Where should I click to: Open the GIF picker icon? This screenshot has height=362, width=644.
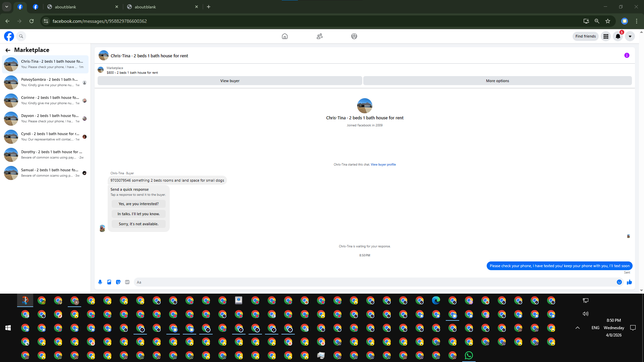click(x=127, y=282)
